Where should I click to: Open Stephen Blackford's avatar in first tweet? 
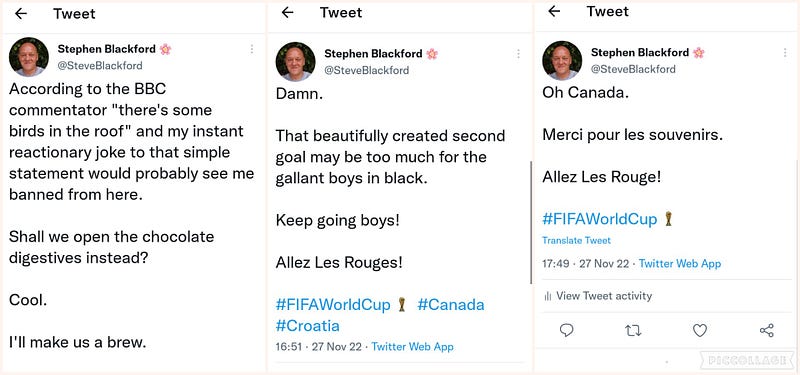pos(29,57)
